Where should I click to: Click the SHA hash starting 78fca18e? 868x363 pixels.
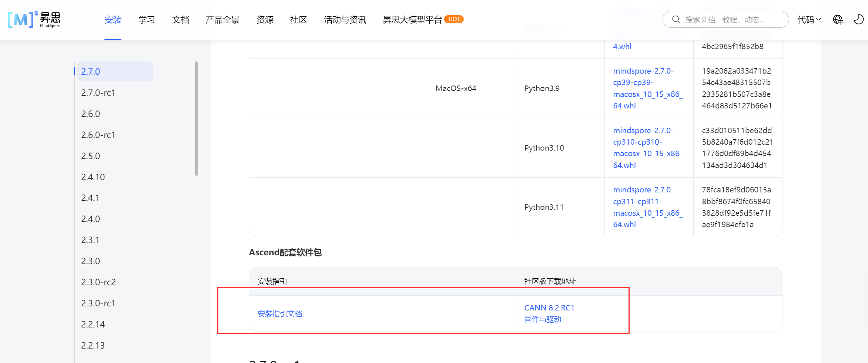pyautogui.click(x=737, y=207)
